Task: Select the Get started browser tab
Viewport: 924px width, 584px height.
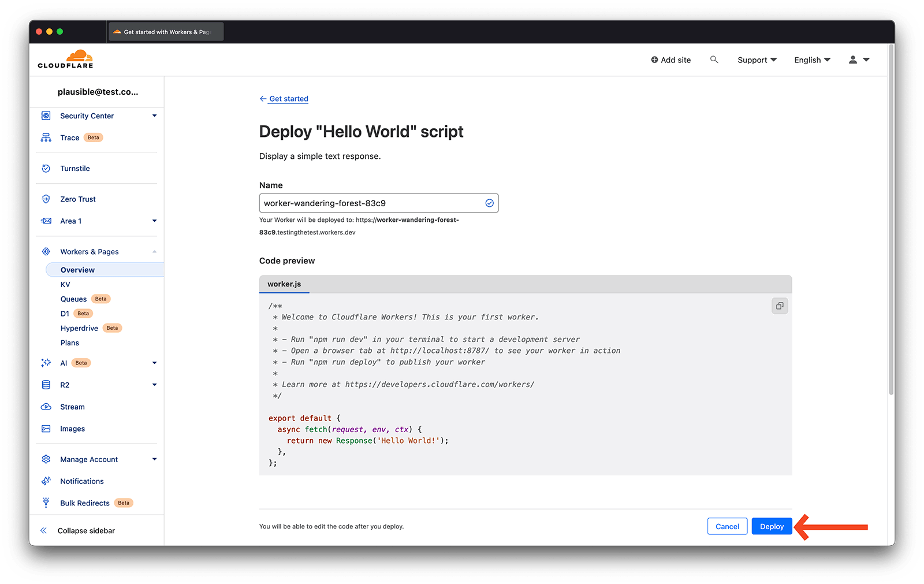Action: click(x=166, y=32)
